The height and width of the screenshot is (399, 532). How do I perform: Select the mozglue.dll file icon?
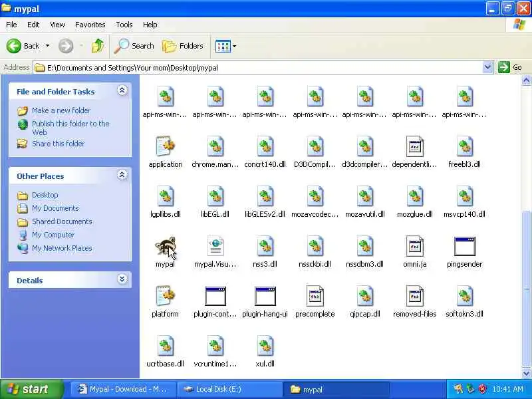tap(414, 196)
